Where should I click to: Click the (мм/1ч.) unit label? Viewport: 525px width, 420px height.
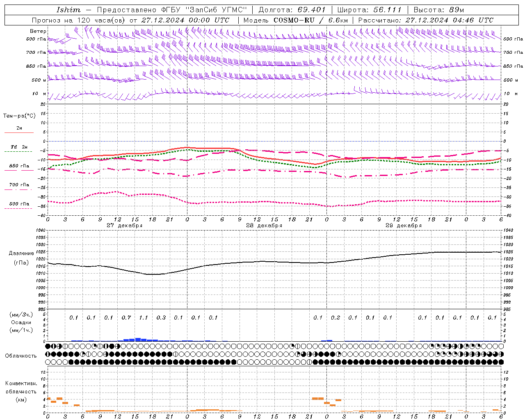tap(21, 330)
